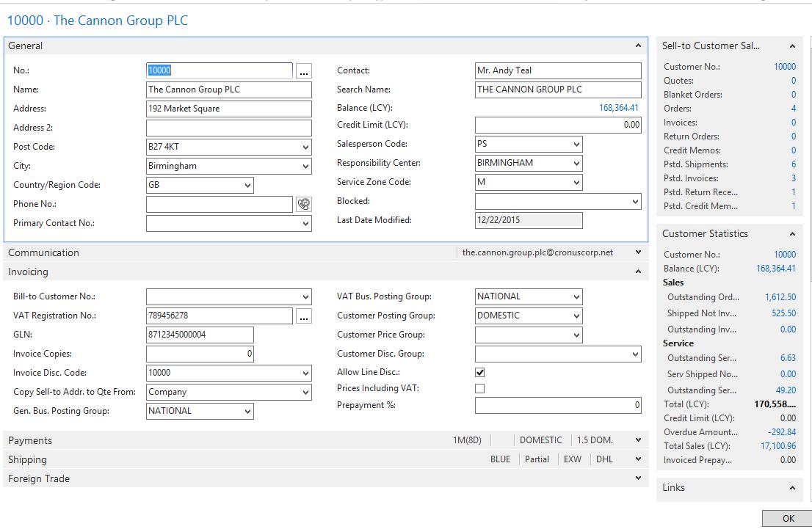This screenshot has height=532, width=812.
Task: Open Shipped Not Invoiced amount 525.50
Action: [x=783, y=313]
